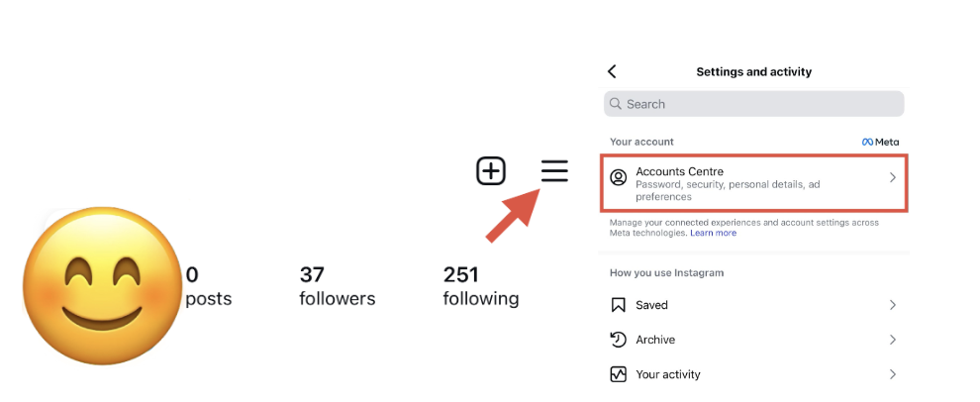980x402 pixels.
Task: Open Archive via its right chevron
Action: click(892, 340)
